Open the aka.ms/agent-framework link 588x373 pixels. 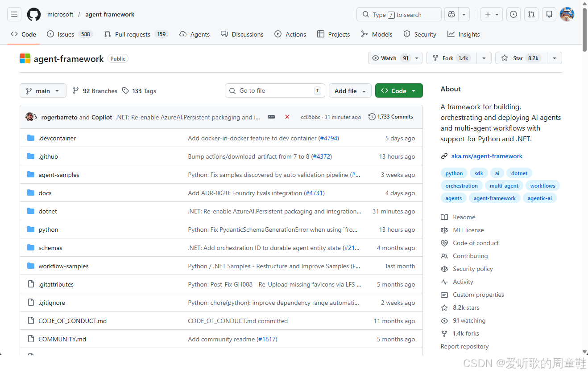(x=487, y=156)
